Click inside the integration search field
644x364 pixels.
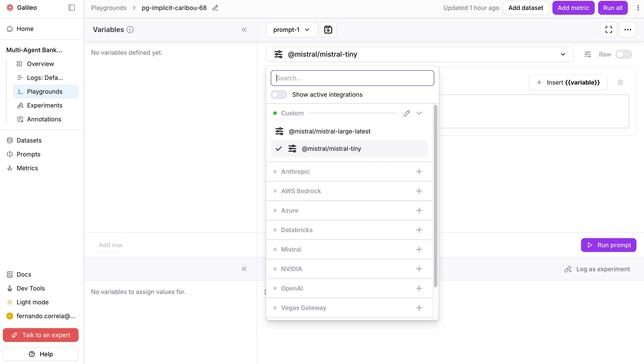[x=352, y=78]
